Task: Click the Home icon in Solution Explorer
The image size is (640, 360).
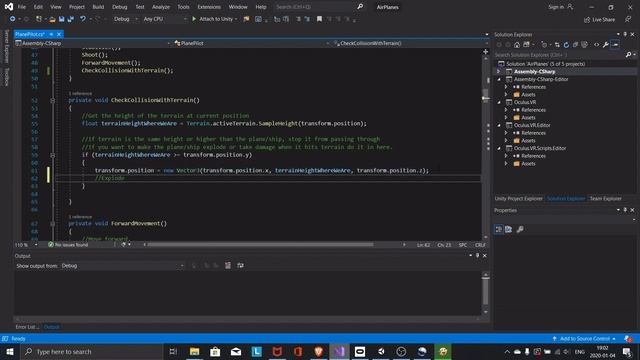Action: [x=517, y=45]
